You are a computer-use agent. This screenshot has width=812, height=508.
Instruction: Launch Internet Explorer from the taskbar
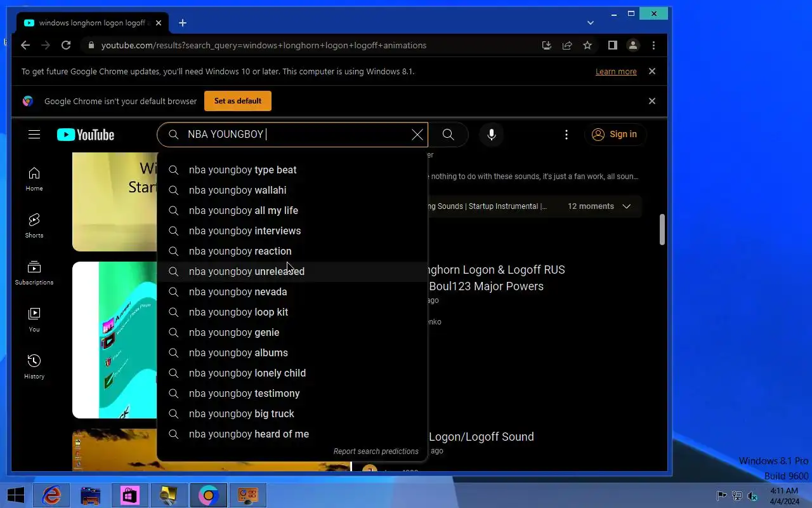[x=51, y=495]
